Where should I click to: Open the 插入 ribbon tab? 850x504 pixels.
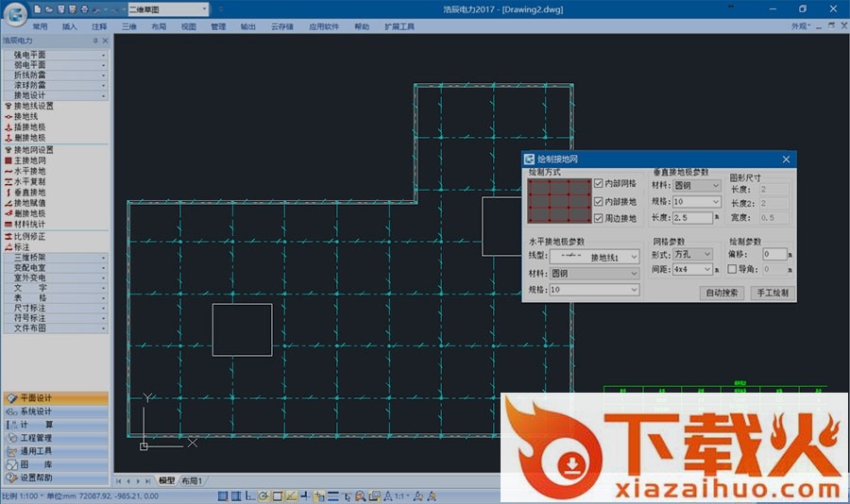click(69, 26)
